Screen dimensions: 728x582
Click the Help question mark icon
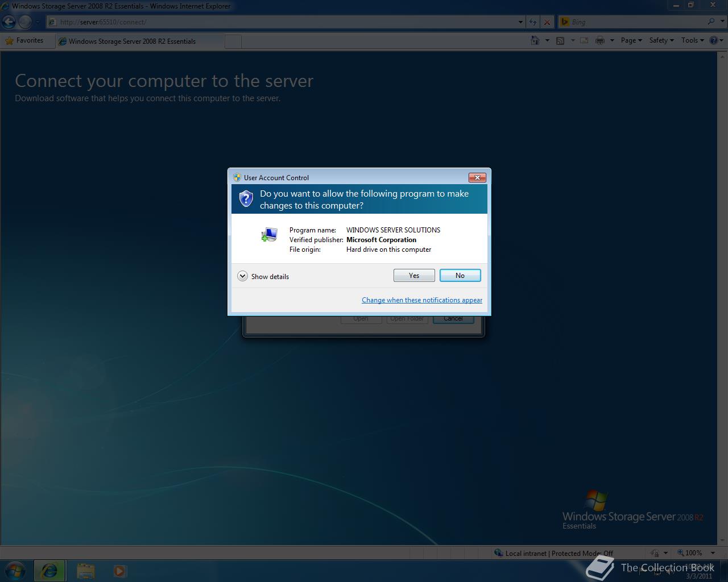point(714,40)
